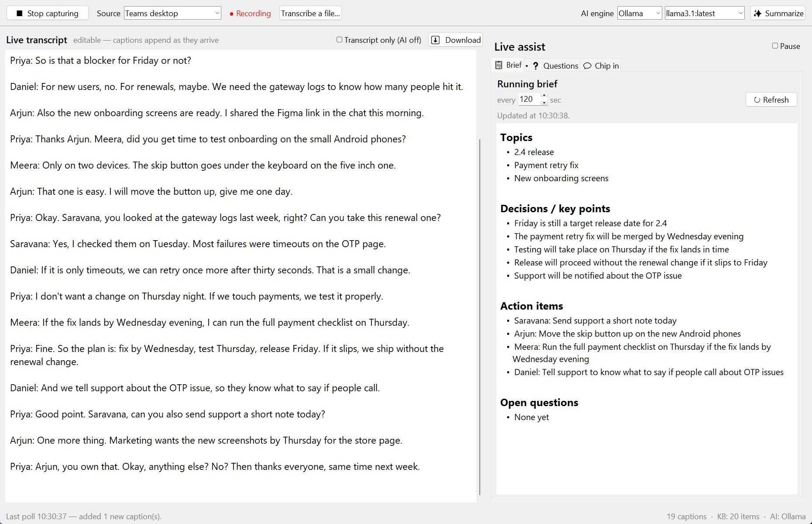
Task: Click the download arrow icon
Action: coord(435,40)
